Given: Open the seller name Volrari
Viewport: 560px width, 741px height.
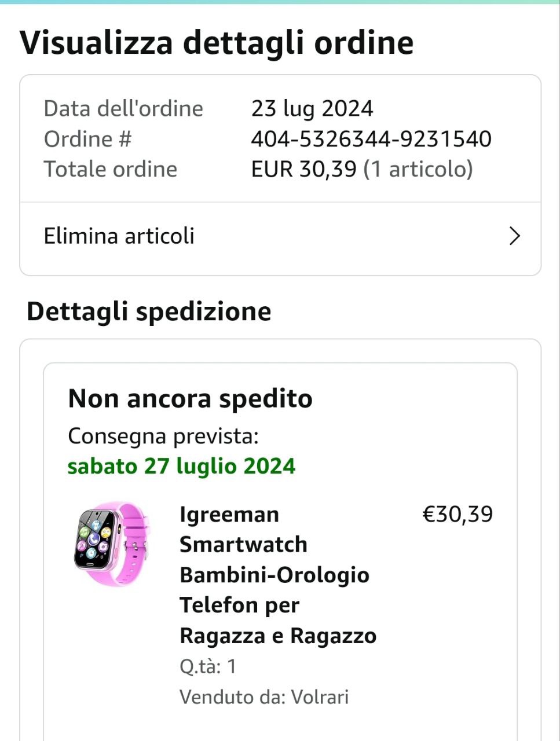Looking at the screenshot, I should click(320, 696).
